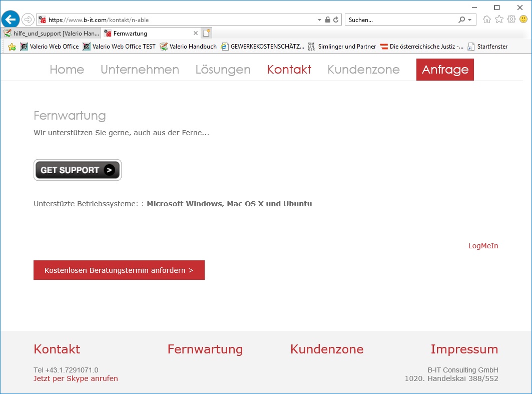532x394 pixels.
Task: Expand the search provider dropdown arrow
Action: tap(469, 20)
